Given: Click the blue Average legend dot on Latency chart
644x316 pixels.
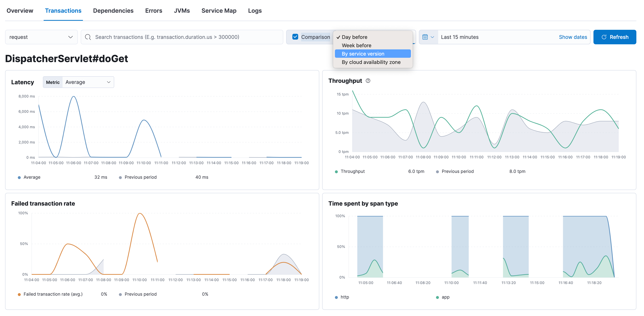Looking at the screenshot, I should (x=19, y=177).
